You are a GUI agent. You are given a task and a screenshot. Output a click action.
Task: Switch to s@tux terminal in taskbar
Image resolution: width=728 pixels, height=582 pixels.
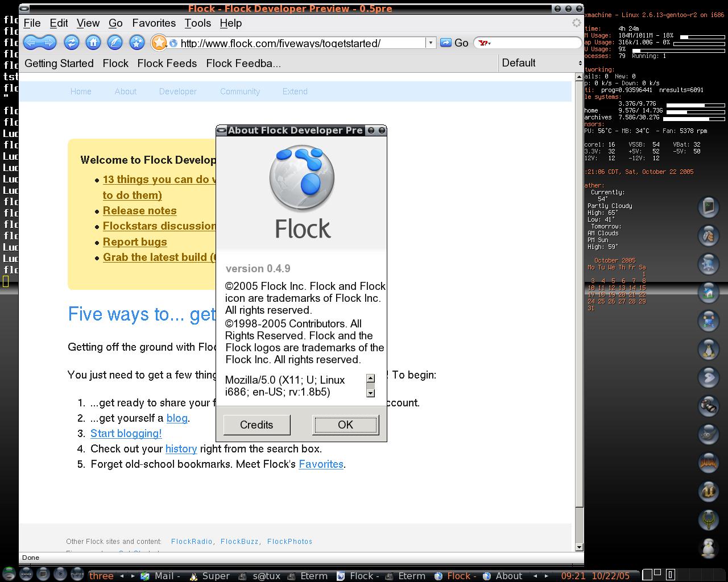tap(260, 576)
